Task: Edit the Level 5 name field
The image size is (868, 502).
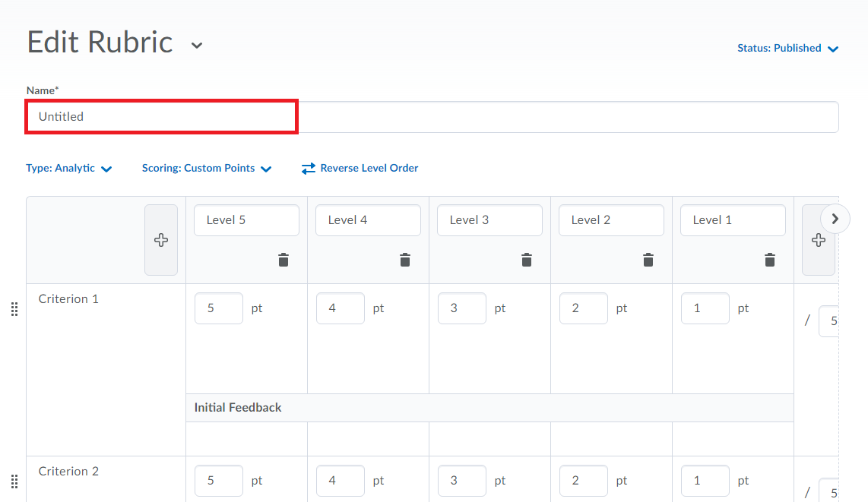Action: point(246,220)
